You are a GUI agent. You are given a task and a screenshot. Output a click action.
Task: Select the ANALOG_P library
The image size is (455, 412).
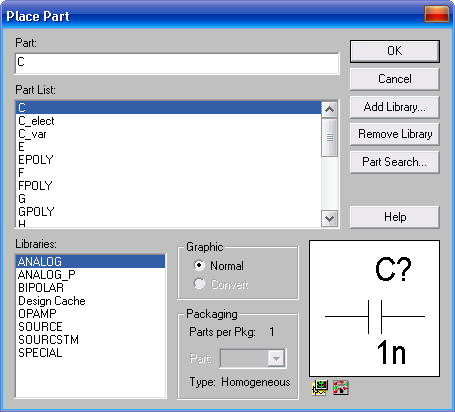pos(91,275)
